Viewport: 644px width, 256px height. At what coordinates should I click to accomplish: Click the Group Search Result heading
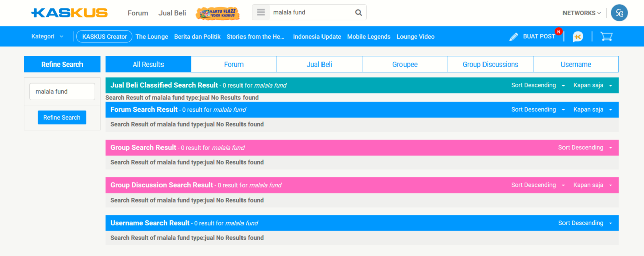coord(143,147)
